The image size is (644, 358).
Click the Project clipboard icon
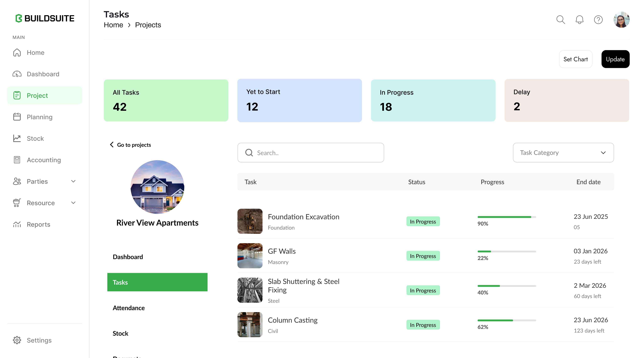click(x=17, y=95)
